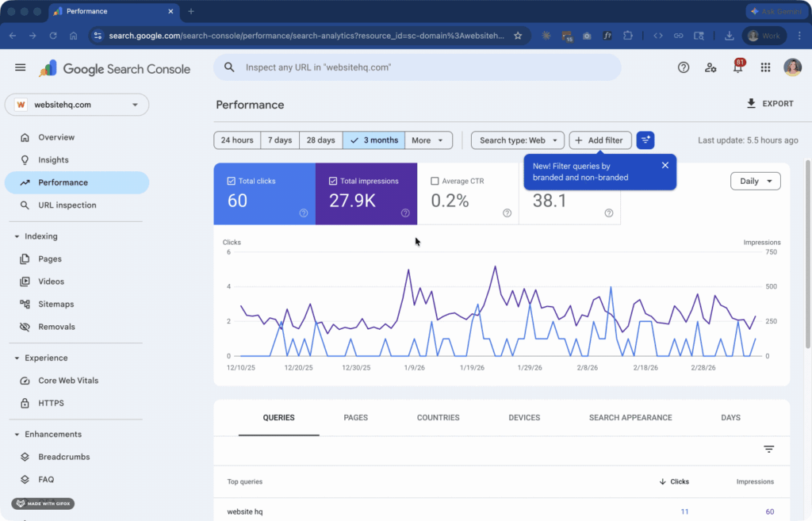Select the 28 days date range
Viewport: 812px width, 521px height.
[320, 140]
